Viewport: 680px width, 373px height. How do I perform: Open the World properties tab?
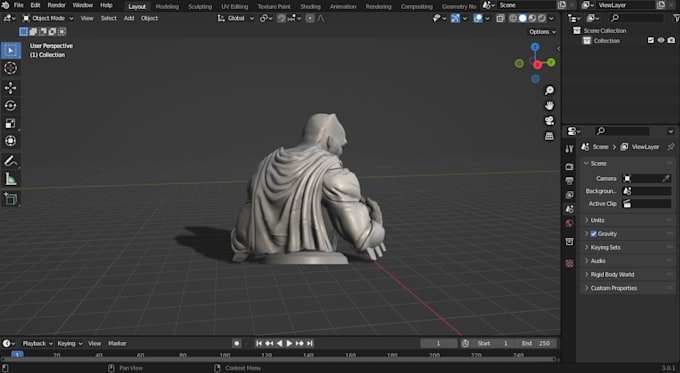tap(570, 223)
